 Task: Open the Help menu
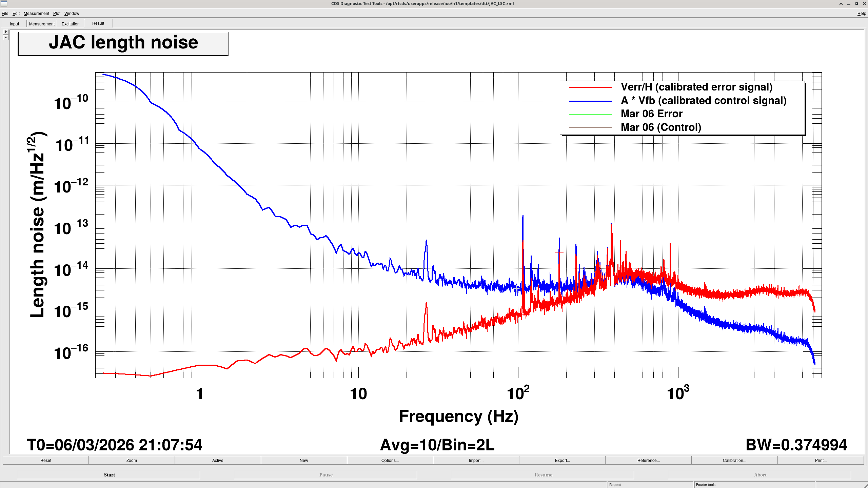click(x=861, y=14)
